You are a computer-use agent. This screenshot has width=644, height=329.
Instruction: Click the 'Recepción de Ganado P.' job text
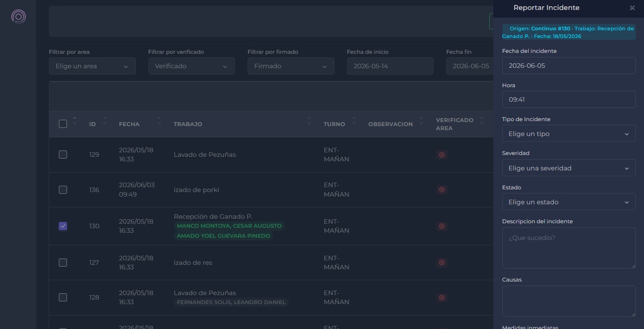click(213, 216)
